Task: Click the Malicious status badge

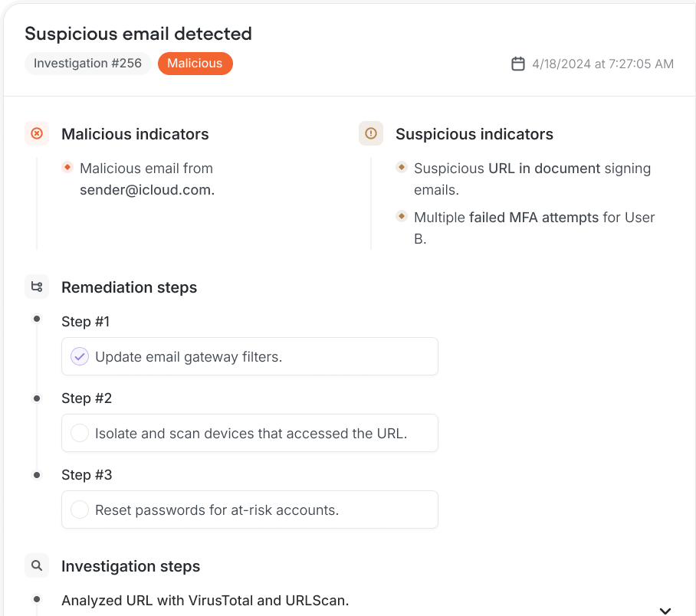Action: [195, 64]
